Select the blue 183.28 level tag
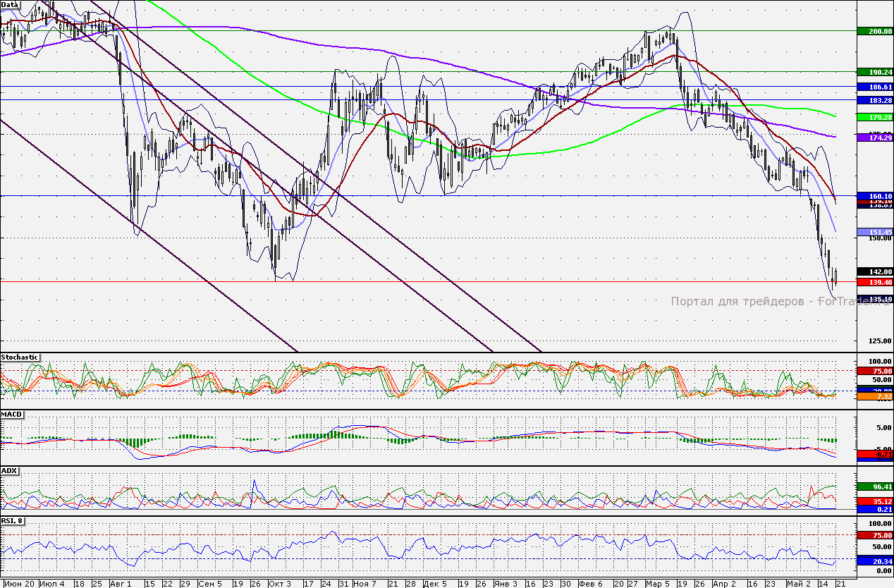Viewport: 894px width, 588px height. point(874,101)
